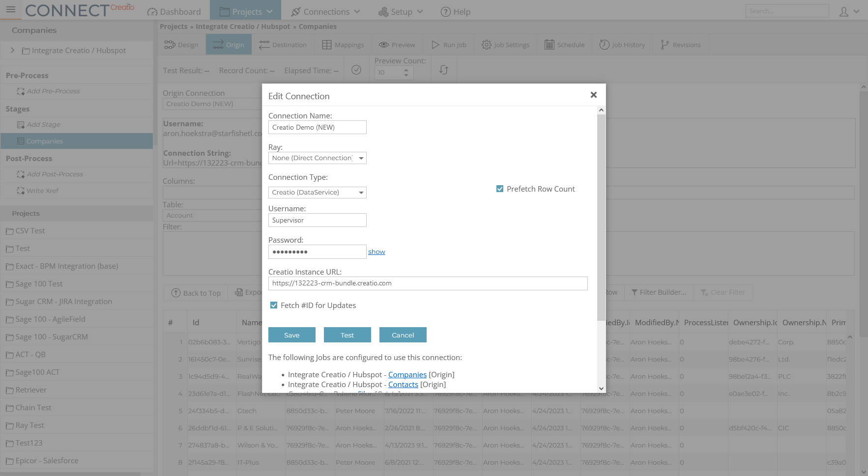
Task: View Job History clock icon
Action: tap(604, 44)
